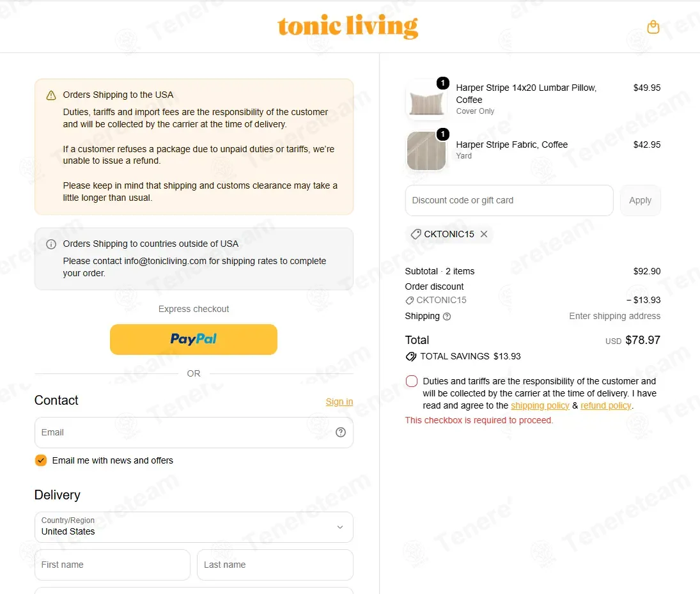Pay with PayPal express checkout

[x=193, y=340]
